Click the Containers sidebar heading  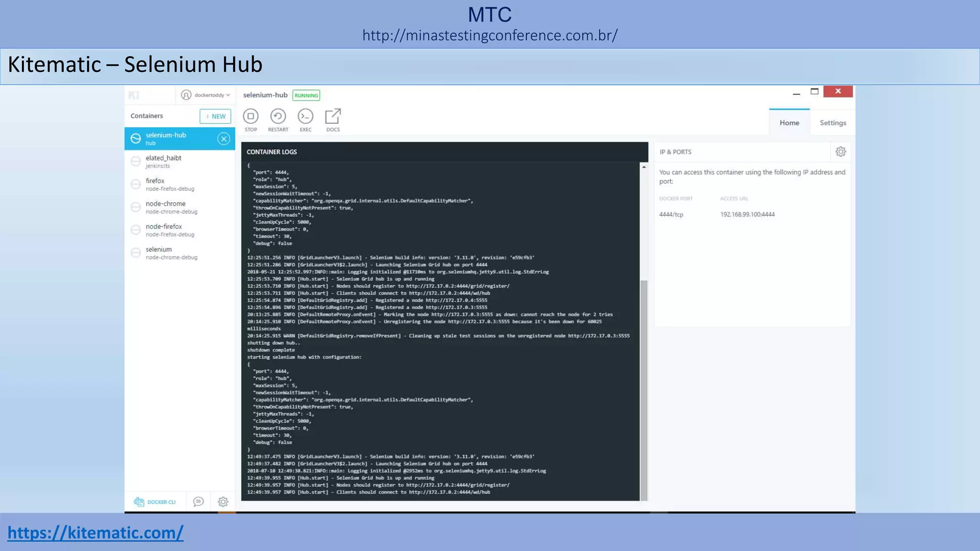click(x=146, y=116)
